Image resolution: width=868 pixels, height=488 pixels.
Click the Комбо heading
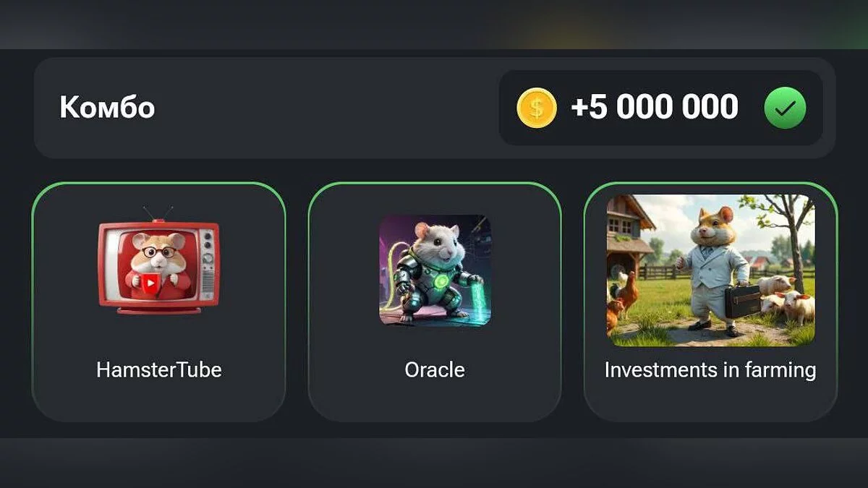click(x=107, y=108)
